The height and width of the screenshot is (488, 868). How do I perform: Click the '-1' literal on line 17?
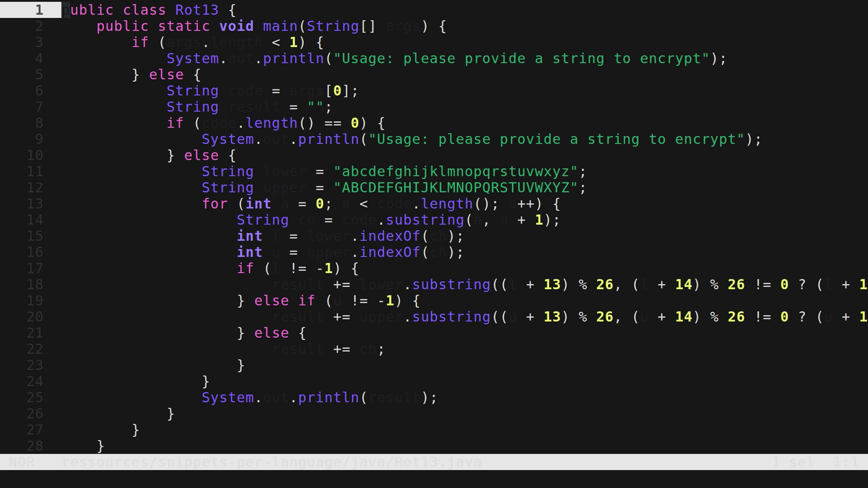coord(325,268)
